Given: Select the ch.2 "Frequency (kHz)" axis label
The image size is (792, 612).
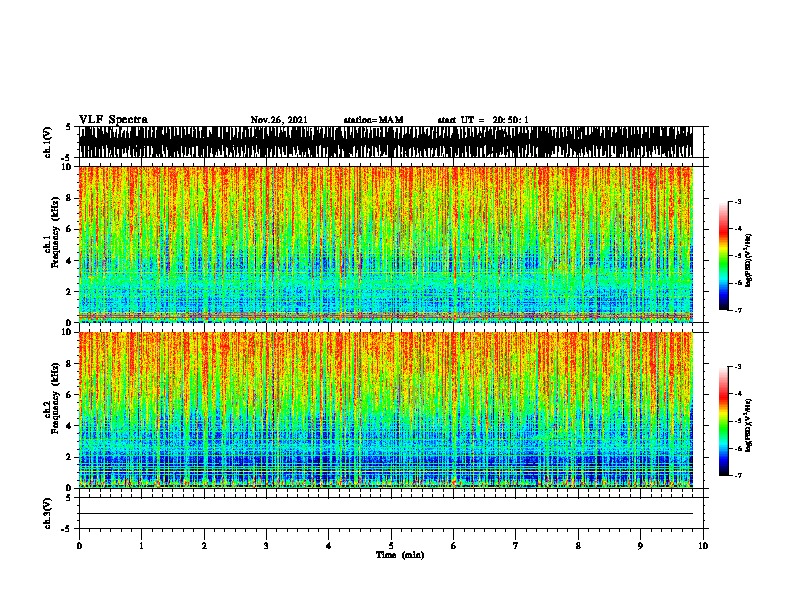Looking at the screenshot, I should pyautogui.click(x=55, y=398).
